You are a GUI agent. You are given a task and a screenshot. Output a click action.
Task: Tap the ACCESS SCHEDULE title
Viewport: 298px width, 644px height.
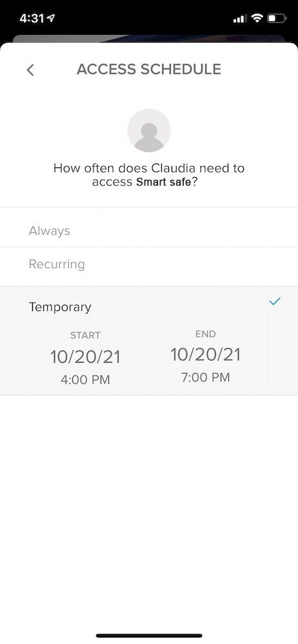[148, 69]
